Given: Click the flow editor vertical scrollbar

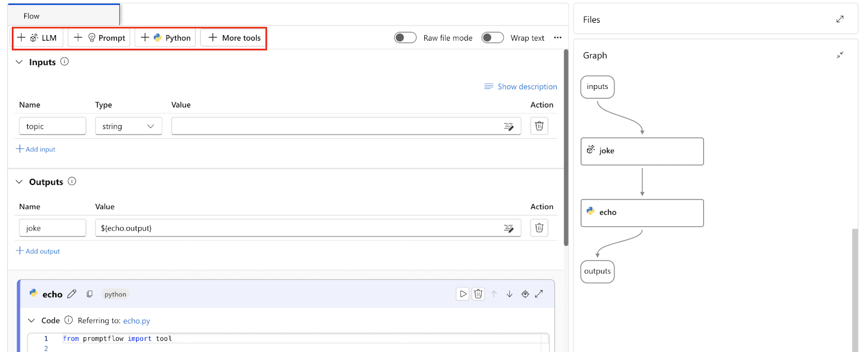Looking at the screenshot, I should (x=566, y=148).
